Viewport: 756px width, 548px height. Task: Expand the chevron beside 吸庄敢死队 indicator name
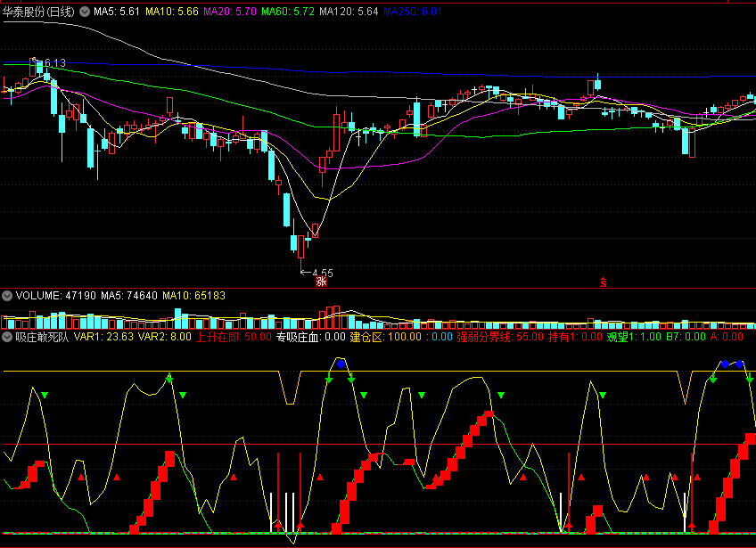[x=7, y=337]
